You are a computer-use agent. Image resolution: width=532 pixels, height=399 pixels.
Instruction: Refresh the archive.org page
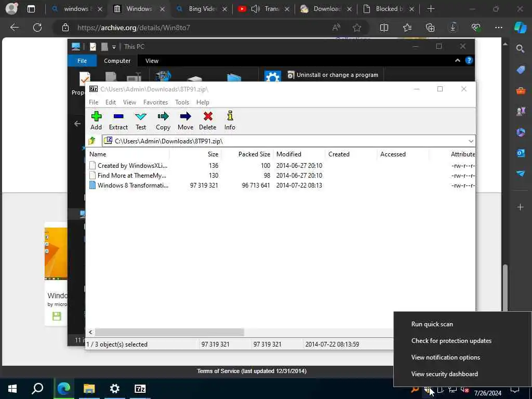click(x=37, y=28)
